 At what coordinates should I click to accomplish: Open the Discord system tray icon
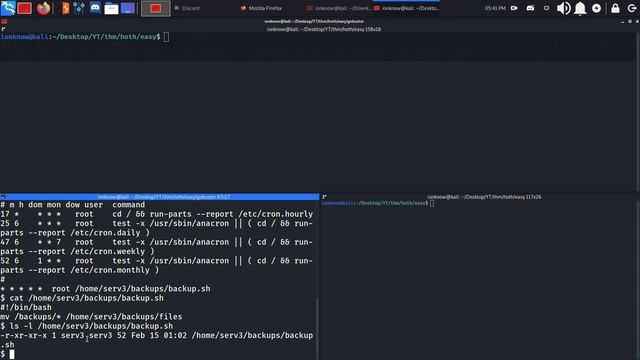[530, 8]
